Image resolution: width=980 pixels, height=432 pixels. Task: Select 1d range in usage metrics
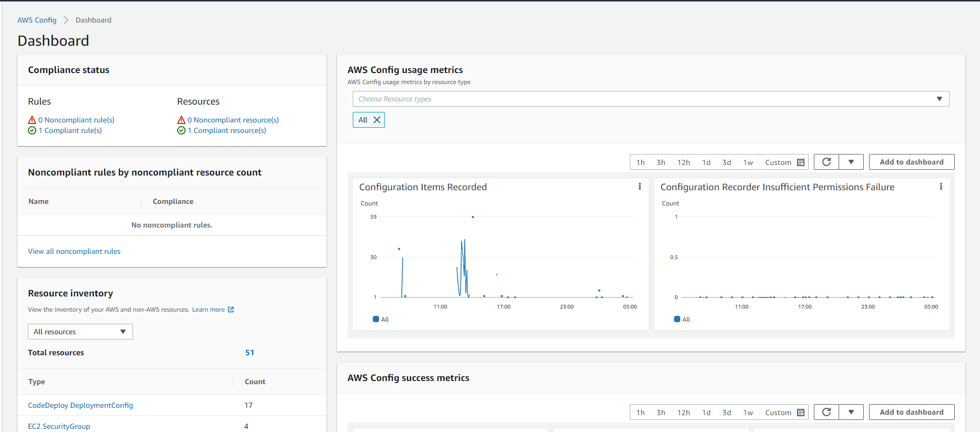click(x=706, y=162)
